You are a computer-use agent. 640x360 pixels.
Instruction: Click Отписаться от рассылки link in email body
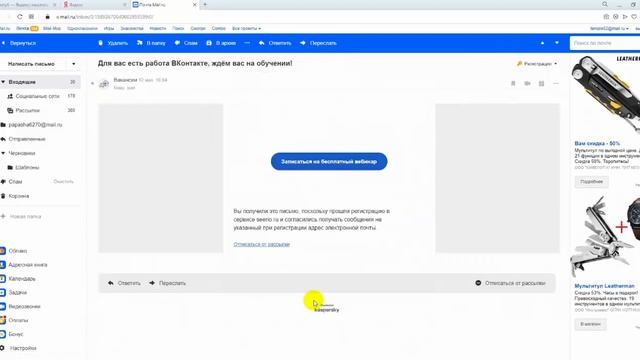(x=262, y=244)
